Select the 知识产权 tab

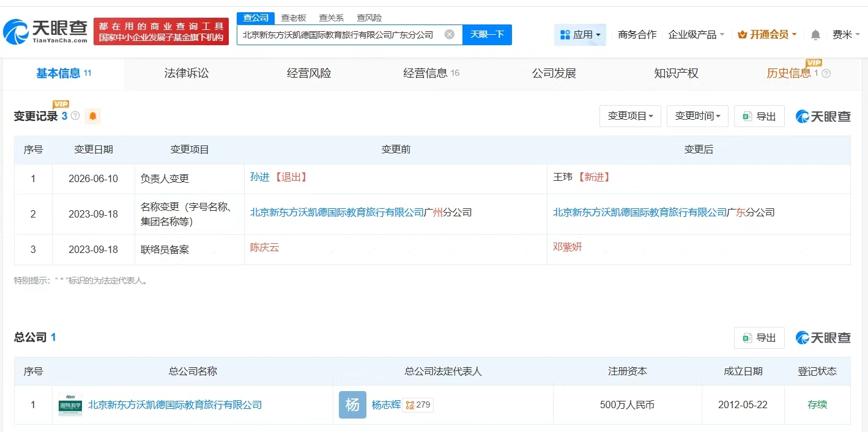click(x=676, y=73)
